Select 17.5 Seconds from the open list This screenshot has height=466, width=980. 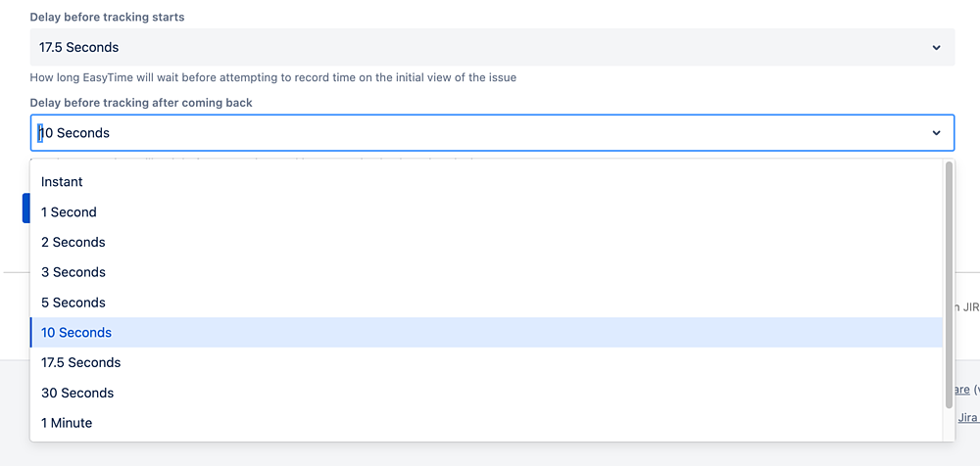point(80,362)
